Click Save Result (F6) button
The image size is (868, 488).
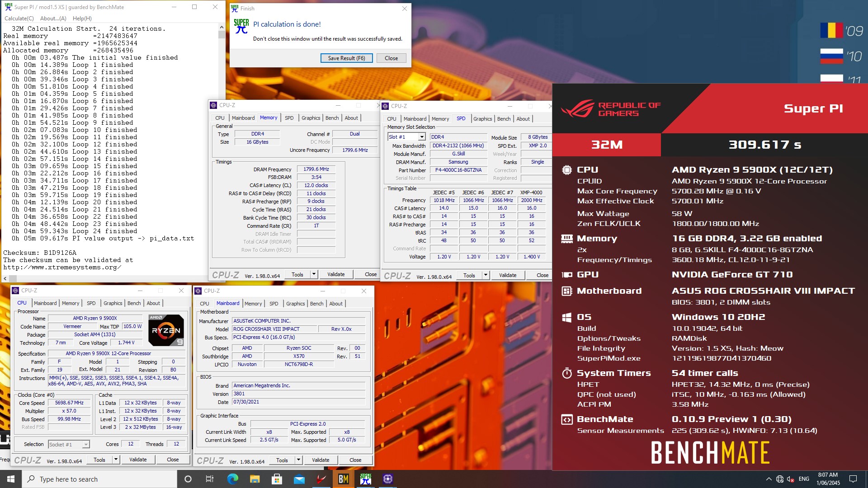tap(347, 58)
